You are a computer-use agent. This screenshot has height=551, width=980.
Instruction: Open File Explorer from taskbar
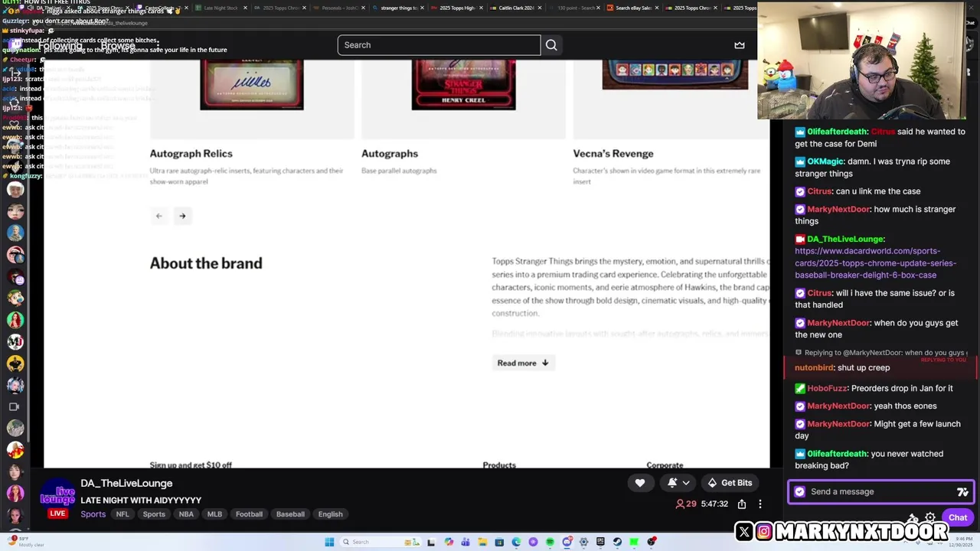(x=482, y=542)
